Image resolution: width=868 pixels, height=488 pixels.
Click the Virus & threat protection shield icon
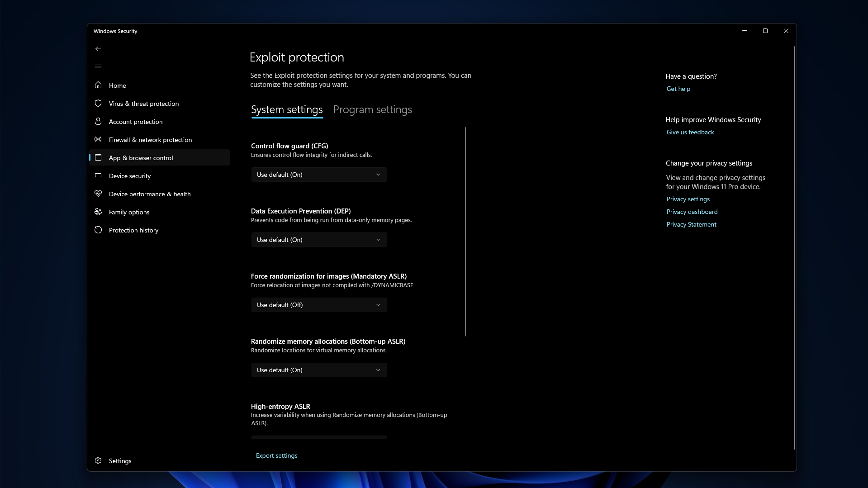(x=98, y=103)
